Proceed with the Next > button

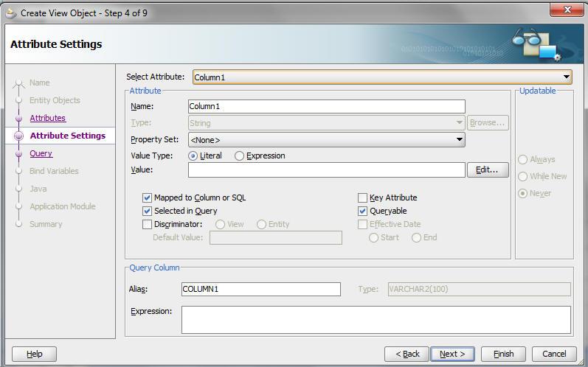tap(452, 354)
